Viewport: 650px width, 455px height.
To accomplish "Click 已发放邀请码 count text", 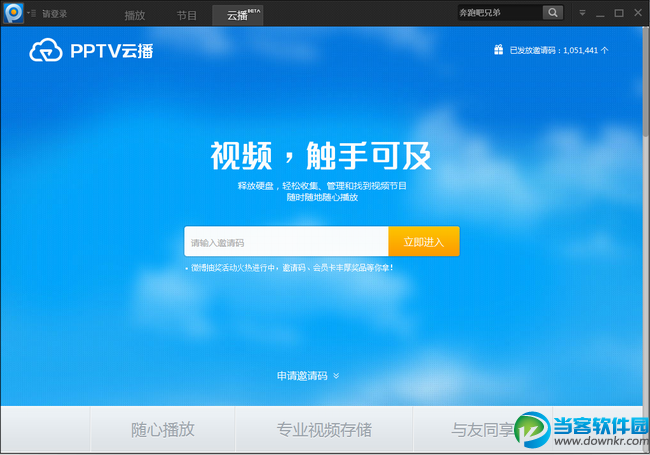I will pos(559,51).
